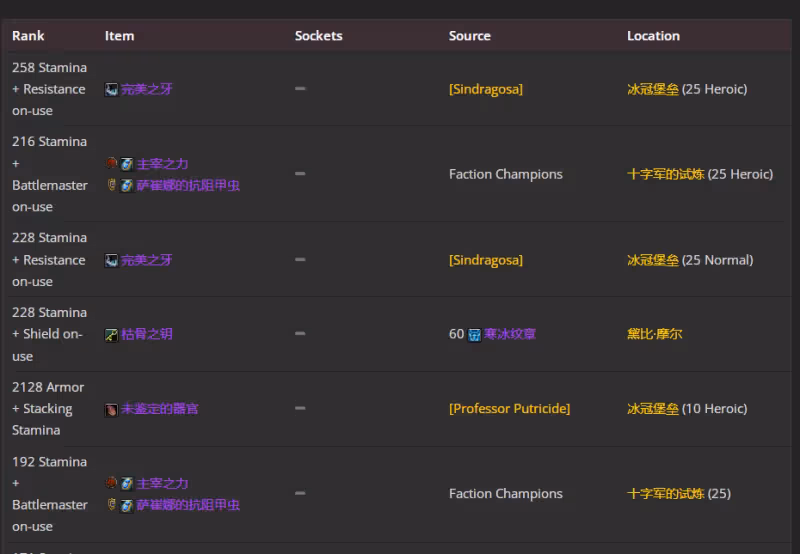
Task: Click the sockets dash in 未鉴定的器官 row
Action: [300, 408]
